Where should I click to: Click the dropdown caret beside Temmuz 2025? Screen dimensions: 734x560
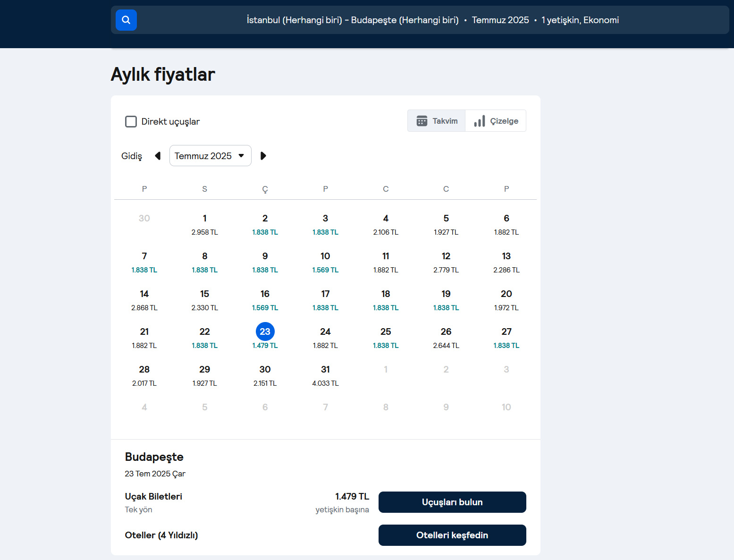click(x=241, y=156)
